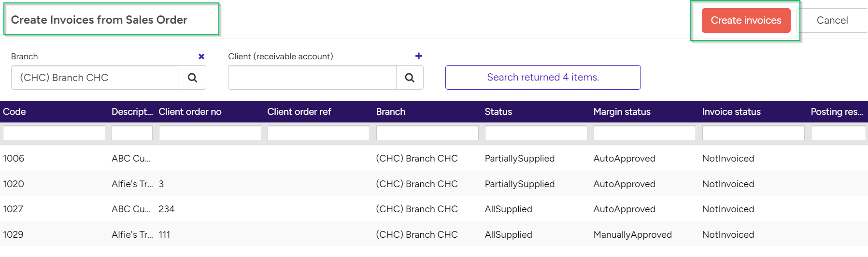
Task: Click 'NotInvoiced' in row 1020
Action: click(x=728, y=184)
